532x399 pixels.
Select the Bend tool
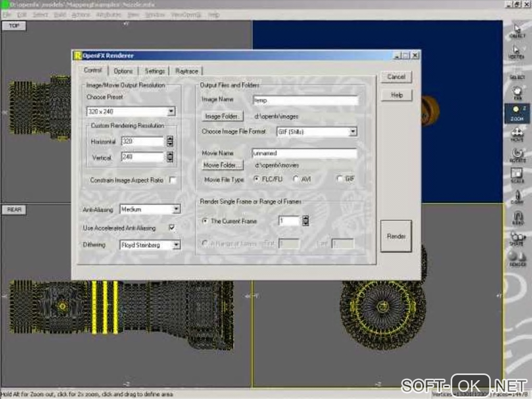(517, 217)
